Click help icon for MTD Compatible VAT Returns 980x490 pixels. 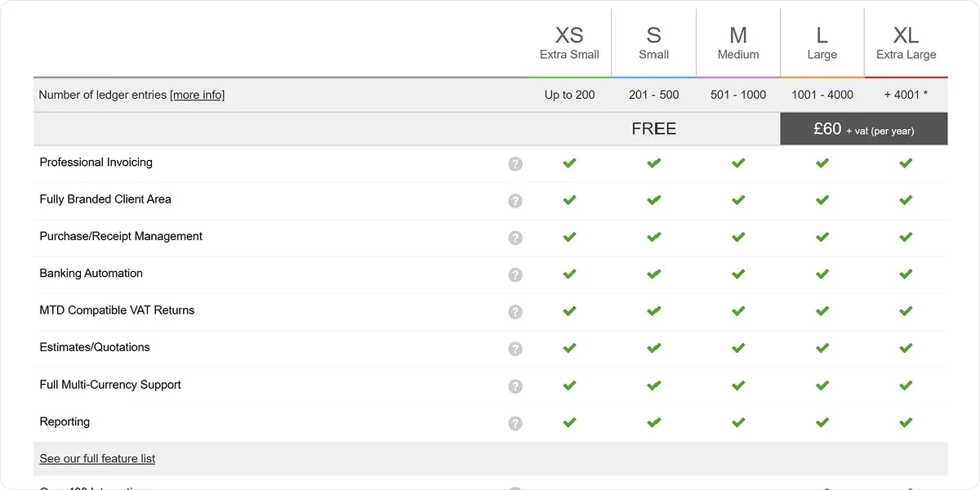[514, 312]
